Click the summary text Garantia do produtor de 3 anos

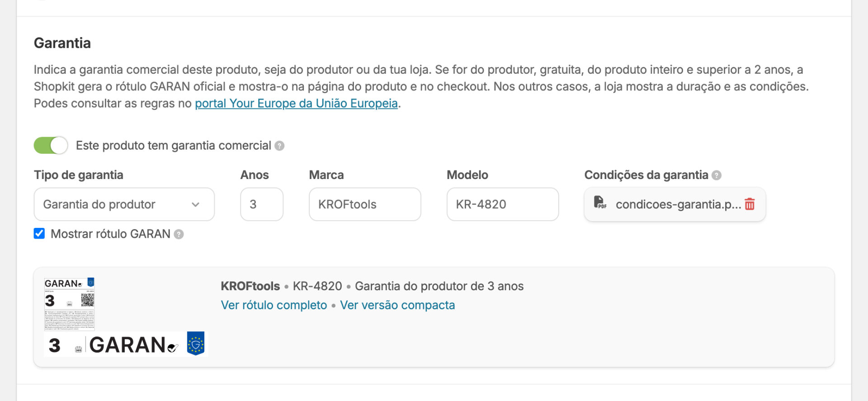(439, 286)
